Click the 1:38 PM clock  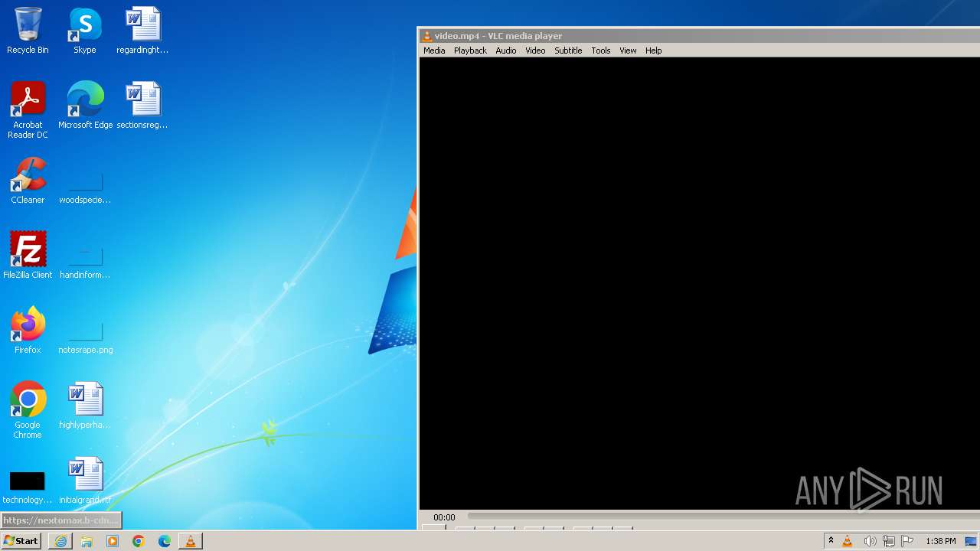pos(941,541)
